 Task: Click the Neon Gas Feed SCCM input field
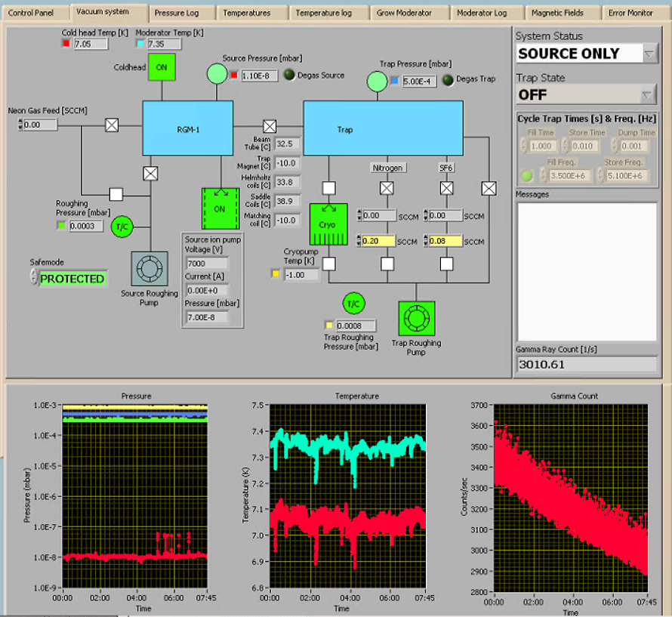(x=39, y=125)
